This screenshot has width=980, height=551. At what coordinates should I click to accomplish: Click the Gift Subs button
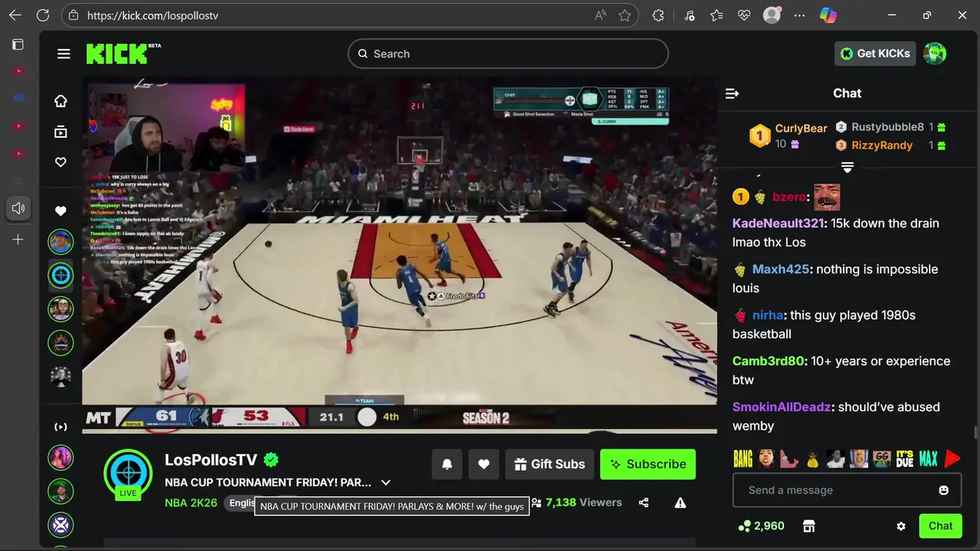(550, 464)
